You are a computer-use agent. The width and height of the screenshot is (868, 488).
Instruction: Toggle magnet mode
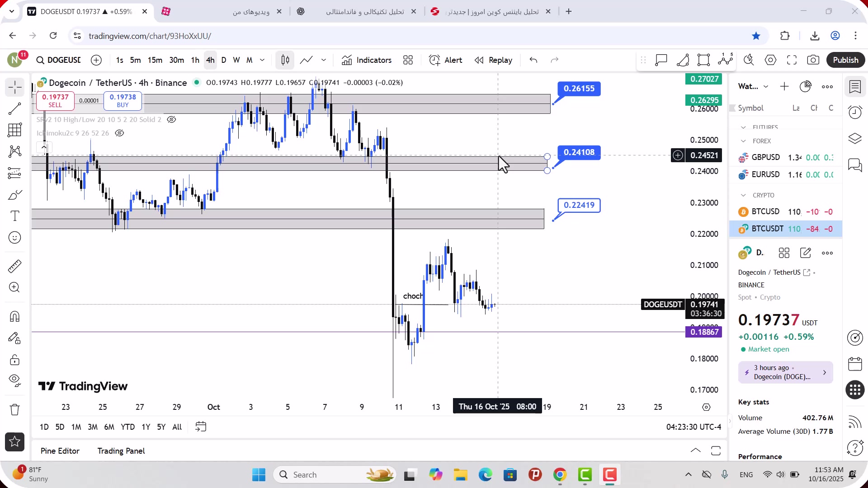point(15,316)
